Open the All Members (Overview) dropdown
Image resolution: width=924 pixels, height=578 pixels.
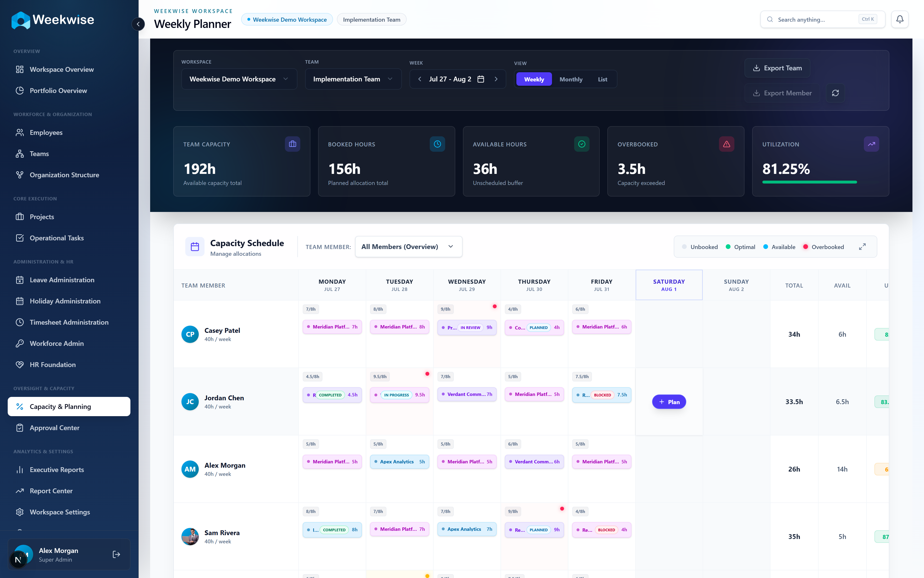click(x=409, y=247)
